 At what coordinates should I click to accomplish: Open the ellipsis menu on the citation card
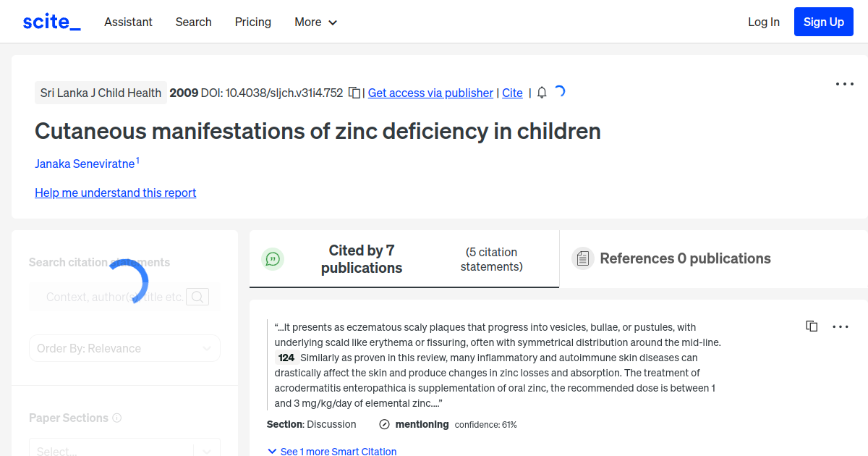(841, 326)
